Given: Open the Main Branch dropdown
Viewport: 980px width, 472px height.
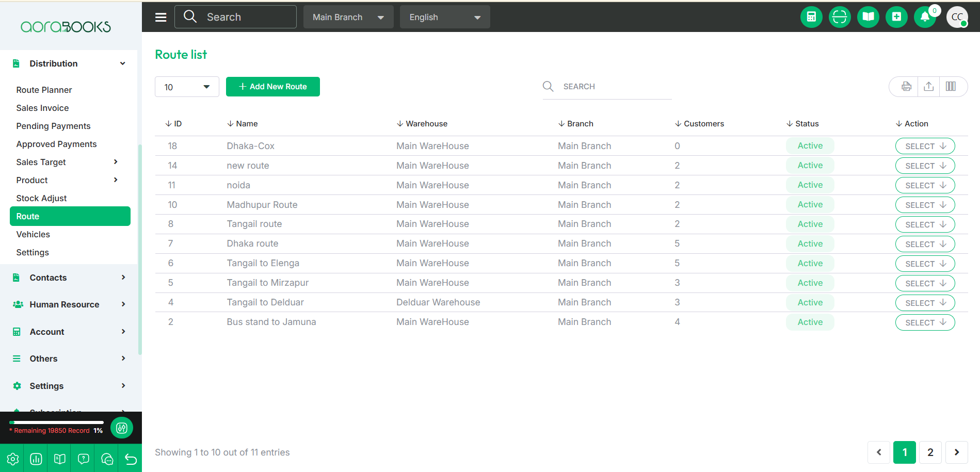Looking at the screenshot, I should tap(348, 17).
